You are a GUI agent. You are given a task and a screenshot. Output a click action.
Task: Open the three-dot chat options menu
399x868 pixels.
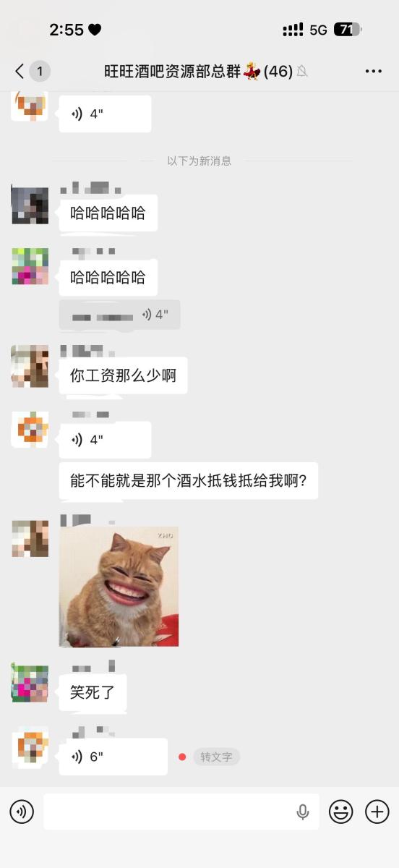point(373,71)
